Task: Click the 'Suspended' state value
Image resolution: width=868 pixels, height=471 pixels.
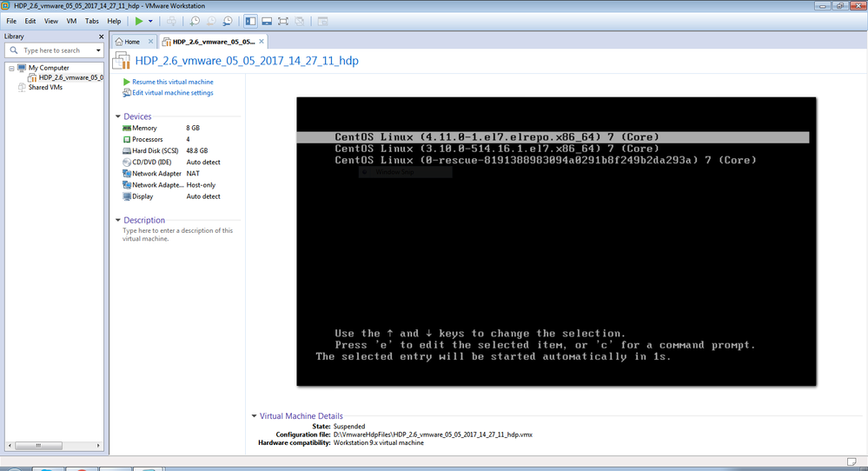Action: pos(349,427)
